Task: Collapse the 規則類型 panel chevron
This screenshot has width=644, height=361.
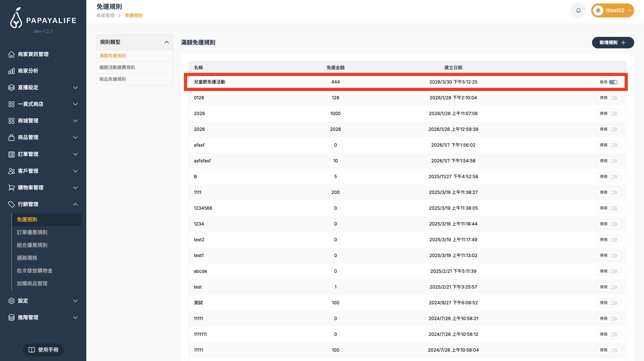Action: click(166, 42)
